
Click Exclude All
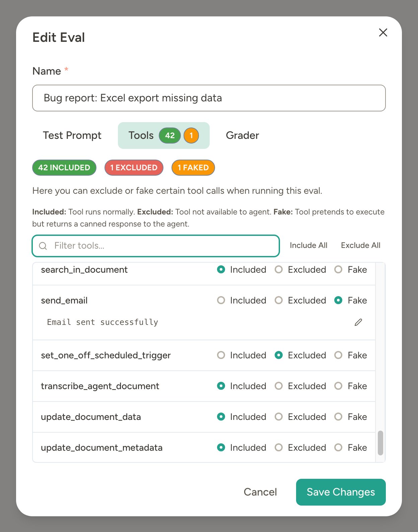360,245
